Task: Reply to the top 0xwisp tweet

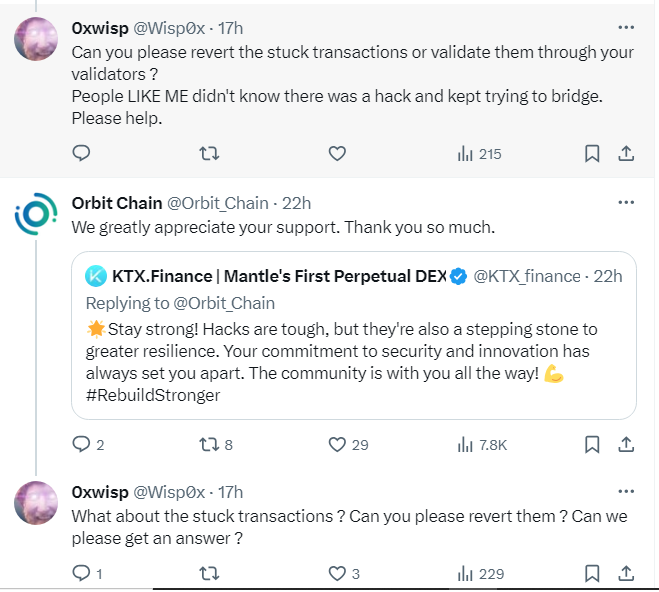Action: tap(82, 154)
